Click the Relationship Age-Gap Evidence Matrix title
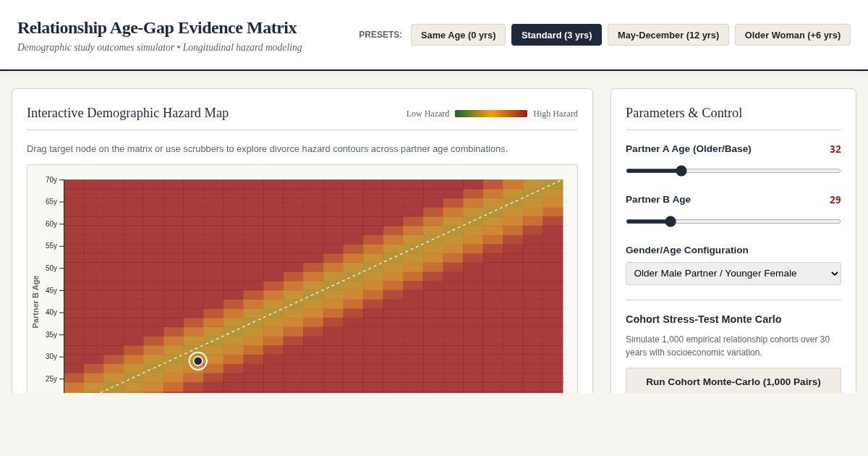Image resolution: width=868 pixels, height=456 pixels. pos(157,28)
